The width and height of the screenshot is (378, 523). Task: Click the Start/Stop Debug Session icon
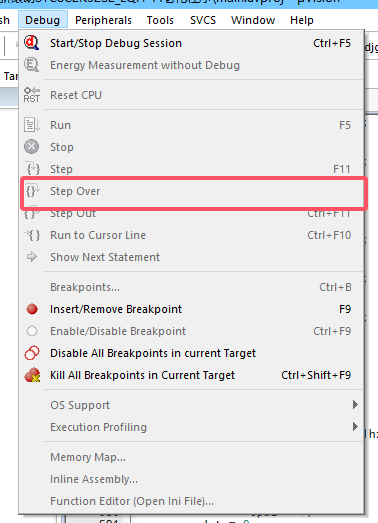click(32, 43)
